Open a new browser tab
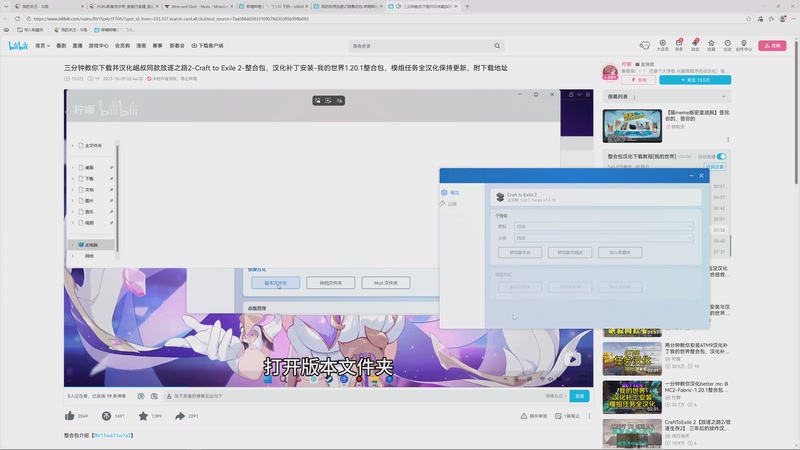This screenshot has width=800, height=450. (x=467, y=6)
